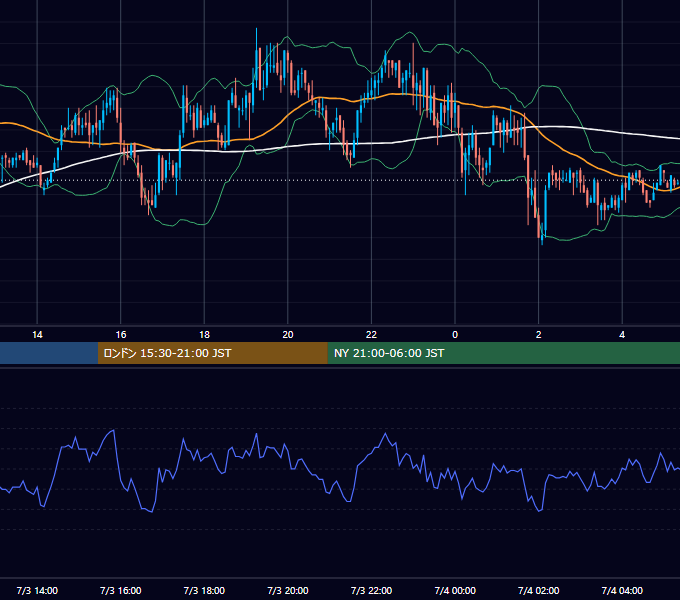Click hour label 22 on price chart axis

[x=371, y=335]
